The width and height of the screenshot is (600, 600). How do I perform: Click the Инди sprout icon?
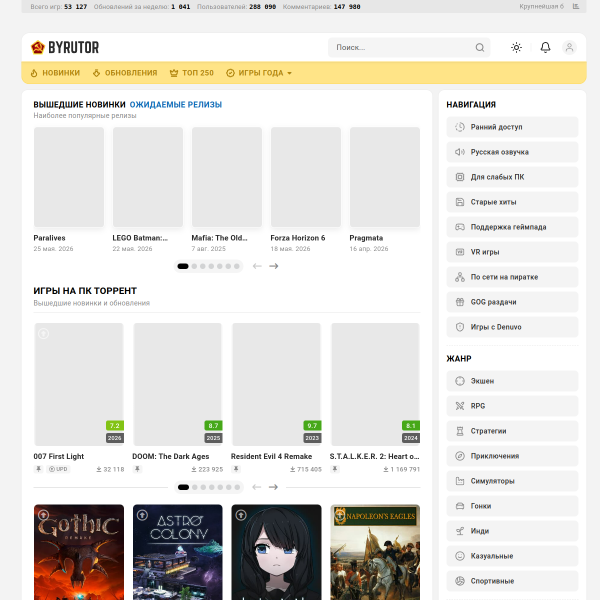[x=460, y=531]
